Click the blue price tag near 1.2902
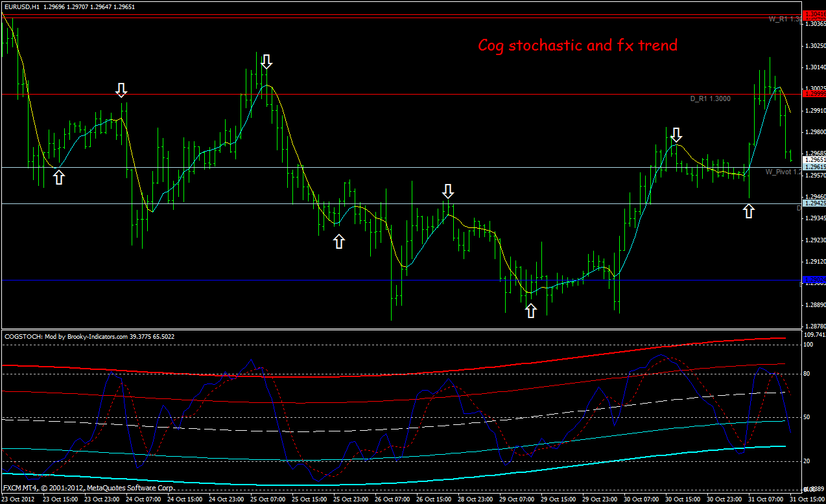The width and height of the screenshot is (826, 504). click(814, 280)
